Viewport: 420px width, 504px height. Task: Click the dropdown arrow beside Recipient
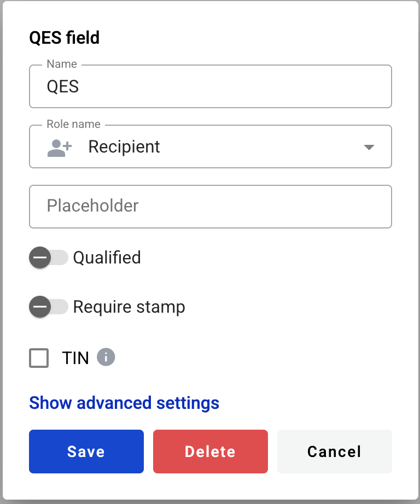pos(369,146)
